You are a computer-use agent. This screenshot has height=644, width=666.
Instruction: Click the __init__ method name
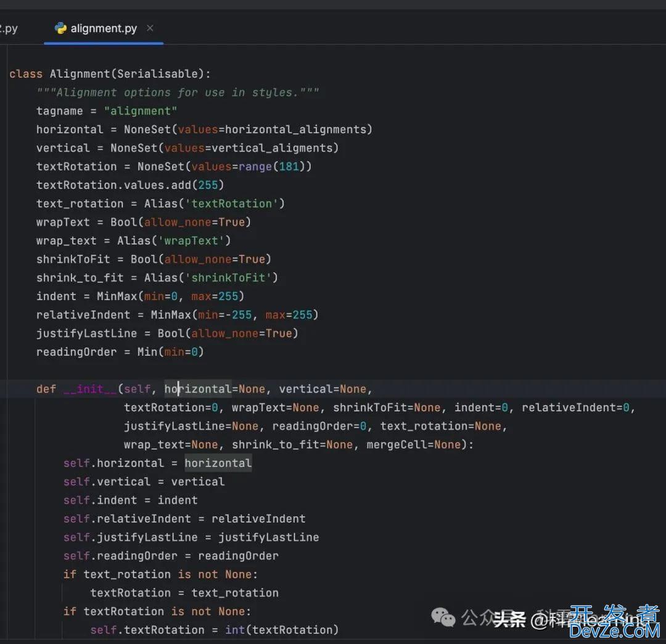89,389
